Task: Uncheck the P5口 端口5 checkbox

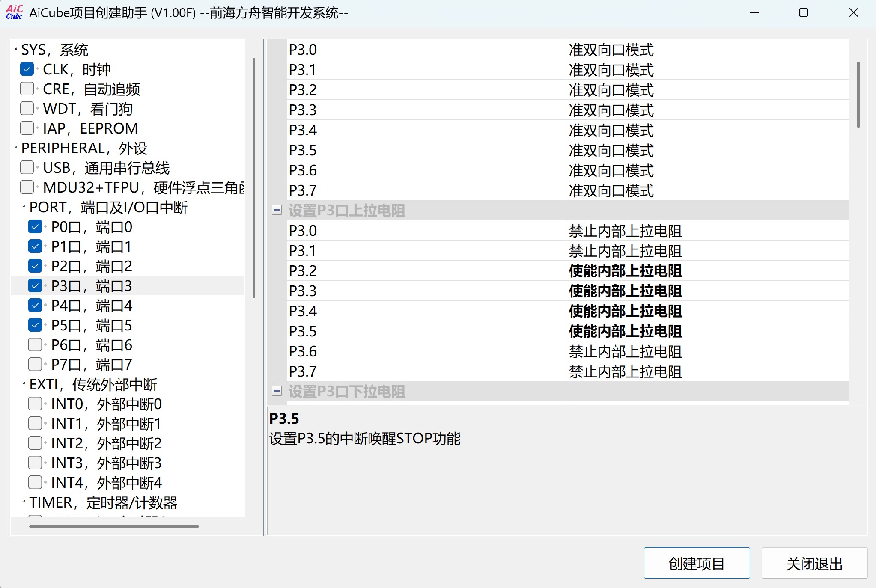Action: [35, 325]
